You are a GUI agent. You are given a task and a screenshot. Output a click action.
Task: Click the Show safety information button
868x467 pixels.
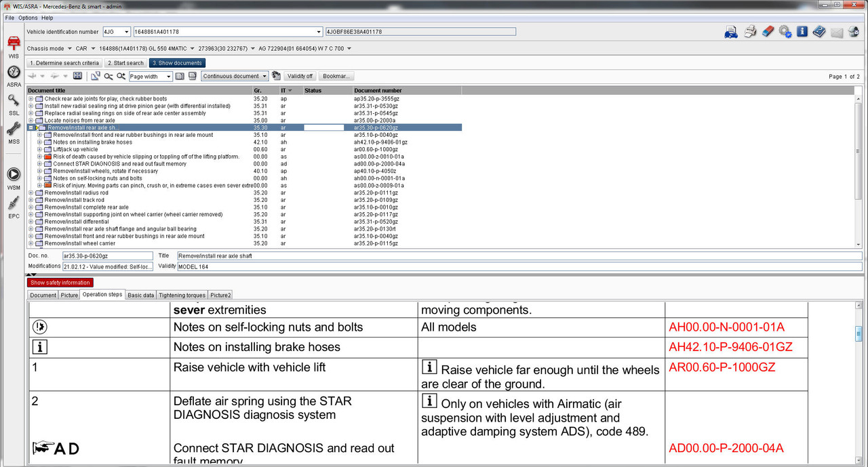tap(60, 283)
